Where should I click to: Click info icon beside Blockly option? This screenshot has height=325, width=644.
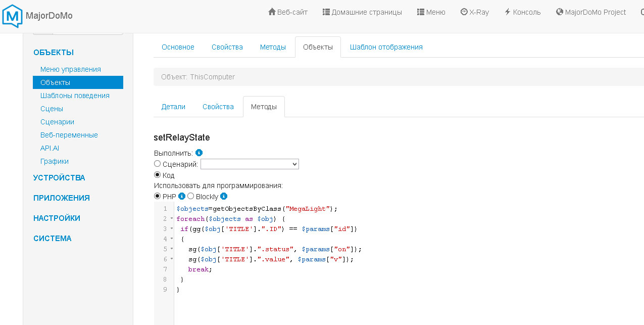pyautogui.click(x=224, y=196)
